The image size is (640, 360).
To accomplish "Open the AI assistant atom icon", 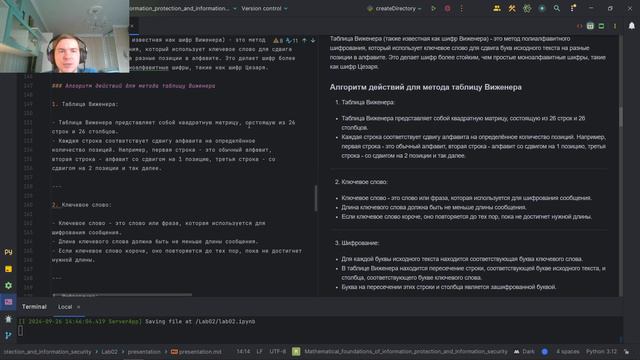I will point(527,8).
